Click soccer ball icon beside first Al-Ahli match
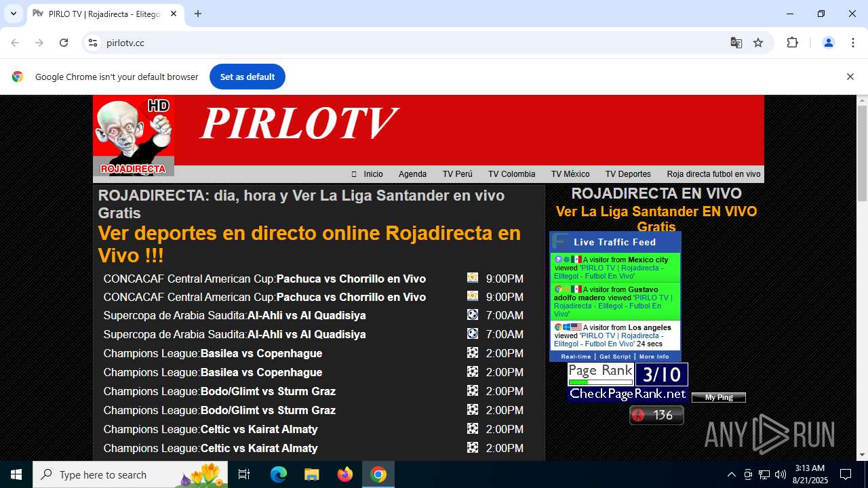This screenshot has height=488, width=868. tap(473, 314)
